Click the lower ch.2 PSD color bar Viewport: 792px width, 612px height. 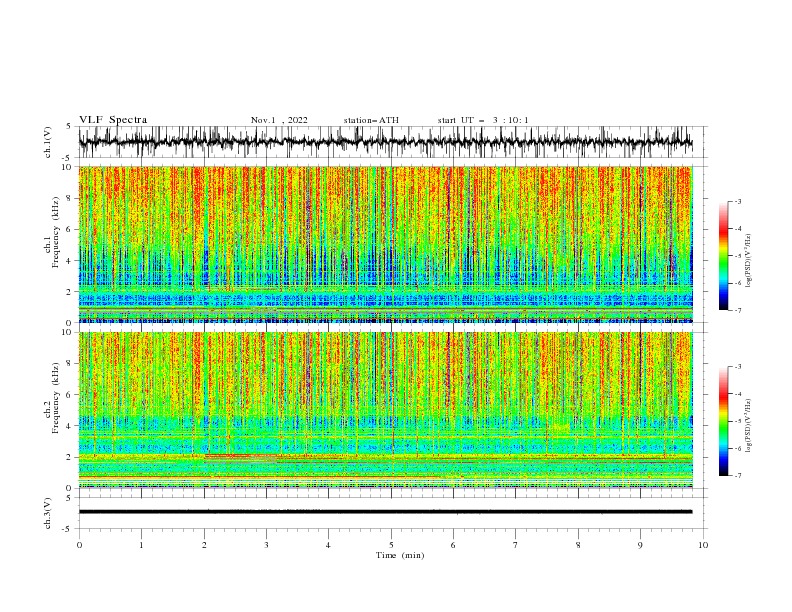click(x=723, y=421)
